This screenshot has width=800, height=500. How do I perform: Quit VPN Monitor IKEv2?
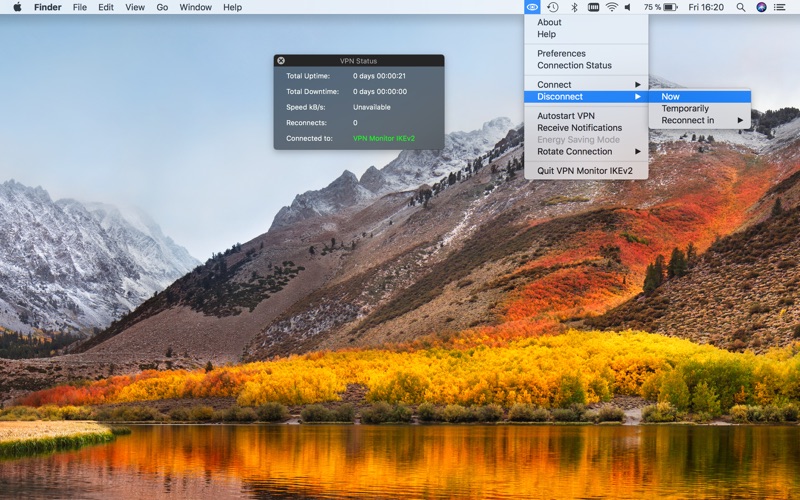point(586,171)
